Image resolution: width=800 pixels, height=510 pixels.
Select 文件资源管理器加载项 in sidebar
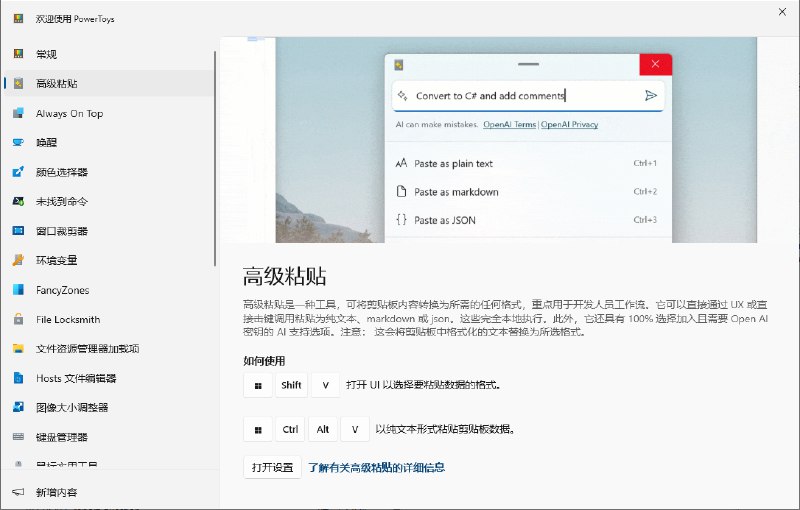pos(109,349)
